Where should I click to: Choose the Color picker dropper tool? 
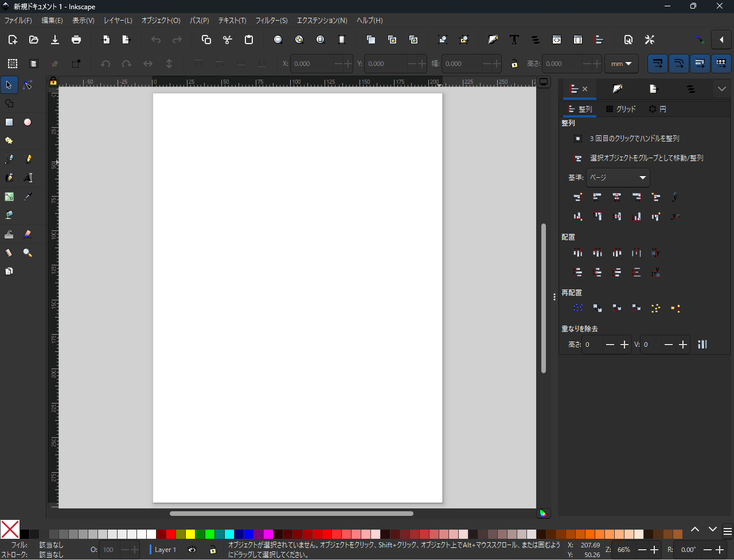[x=28, y=197]
